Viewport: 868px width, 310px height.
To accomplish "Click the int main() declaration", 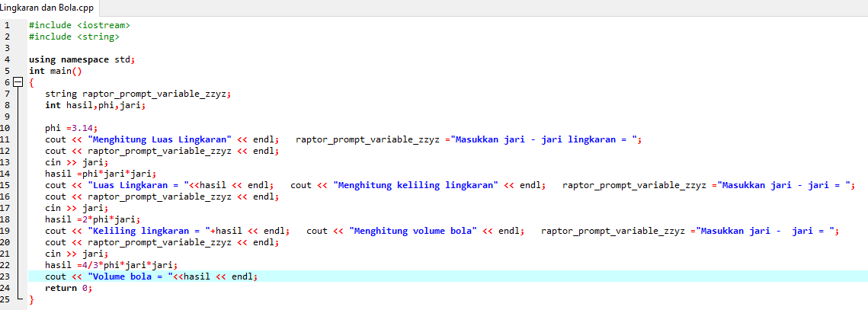I will 56,71.
